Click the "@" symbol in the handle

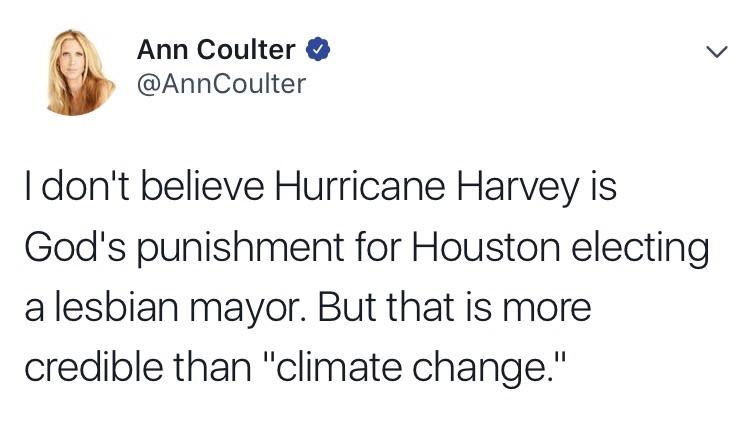pos(147,85)
